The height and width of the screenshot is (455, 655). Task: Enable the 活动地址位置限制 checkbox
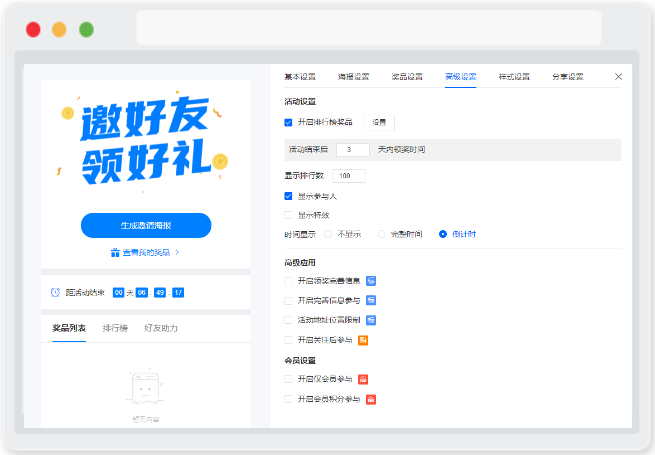(x=288, y=320)
